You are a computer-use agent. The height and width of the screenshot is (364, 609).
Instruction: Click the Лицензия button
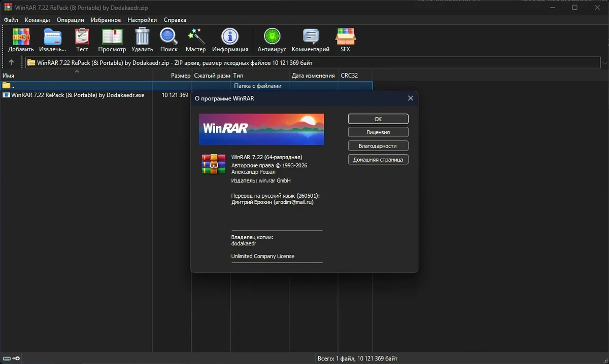click(x=378, y=132)
